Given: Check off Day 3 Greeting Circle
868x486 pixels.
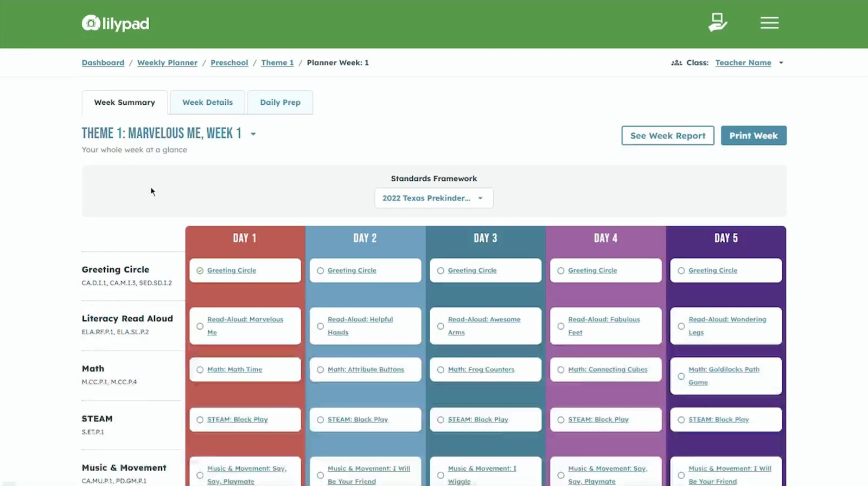Looking at the screenshot, I should tap(441, 270).
